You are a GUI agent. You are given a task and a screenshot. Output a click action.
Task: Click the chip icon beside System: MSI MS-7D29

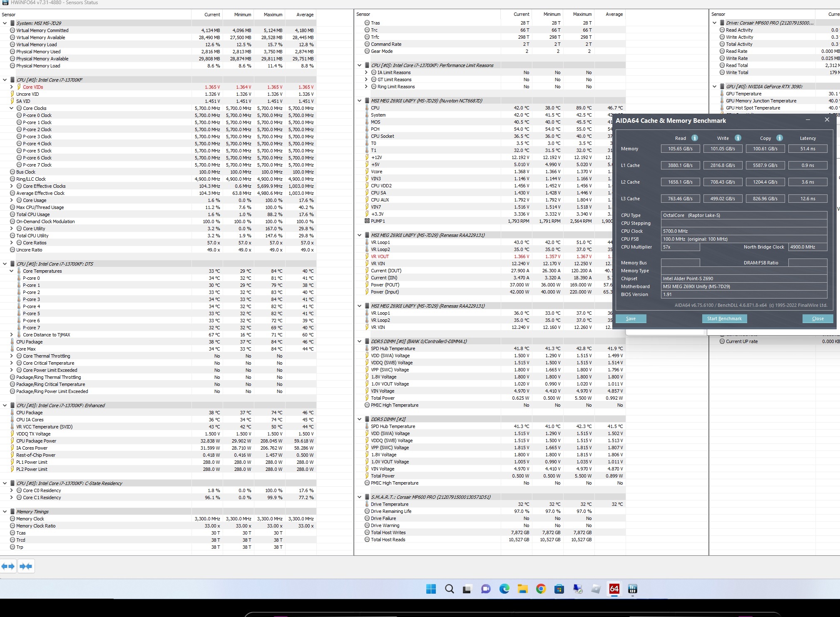pyautogui.click(x=12, y=23)
